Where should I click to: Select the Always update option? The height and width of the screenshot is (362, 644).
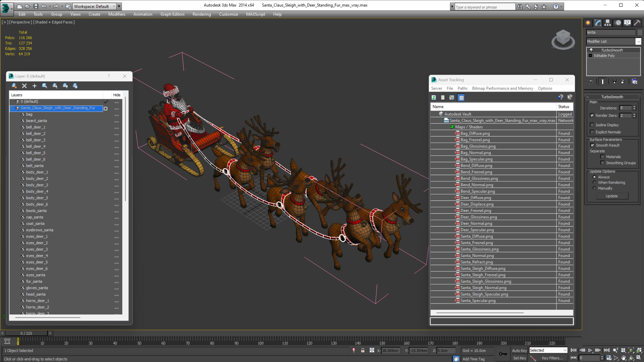[x=594, y=177]
